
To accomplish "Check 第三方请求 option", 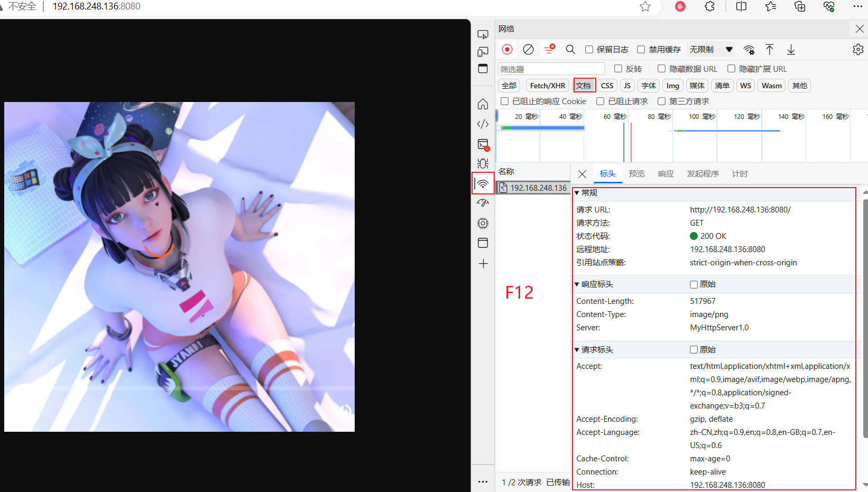I will click(661, 101).
